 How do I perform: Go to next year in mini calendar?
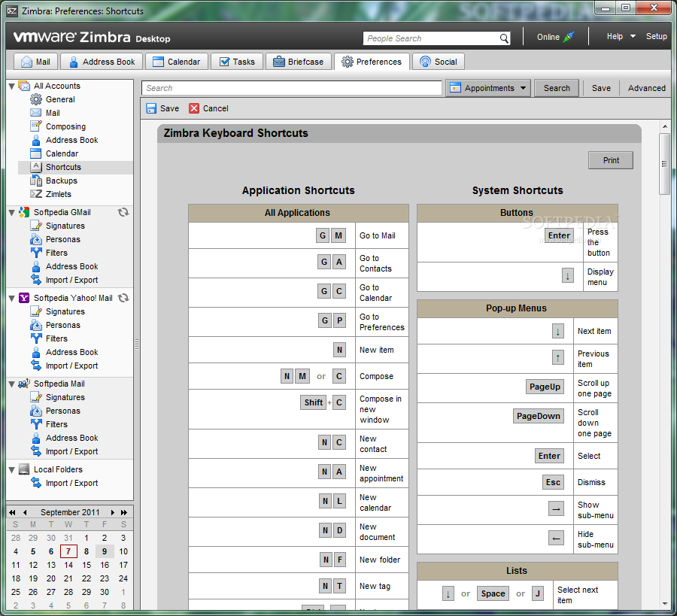124,512
